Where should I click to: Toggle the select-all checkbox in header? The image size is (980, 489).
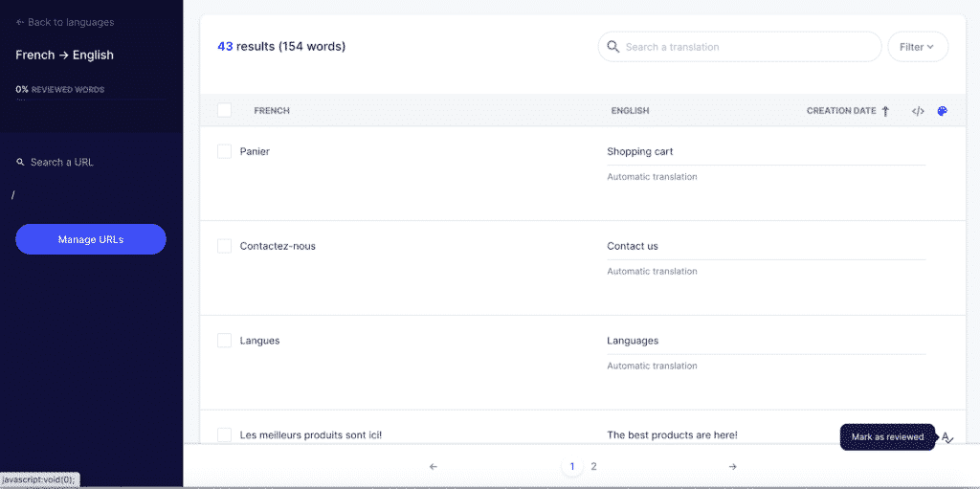point(224,111)
